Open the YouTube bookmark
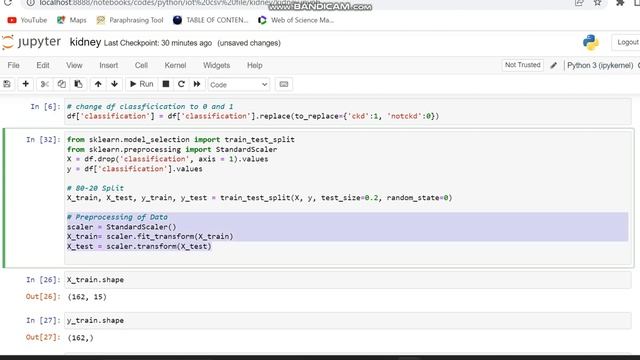640x360 pixels. [27, 20]
